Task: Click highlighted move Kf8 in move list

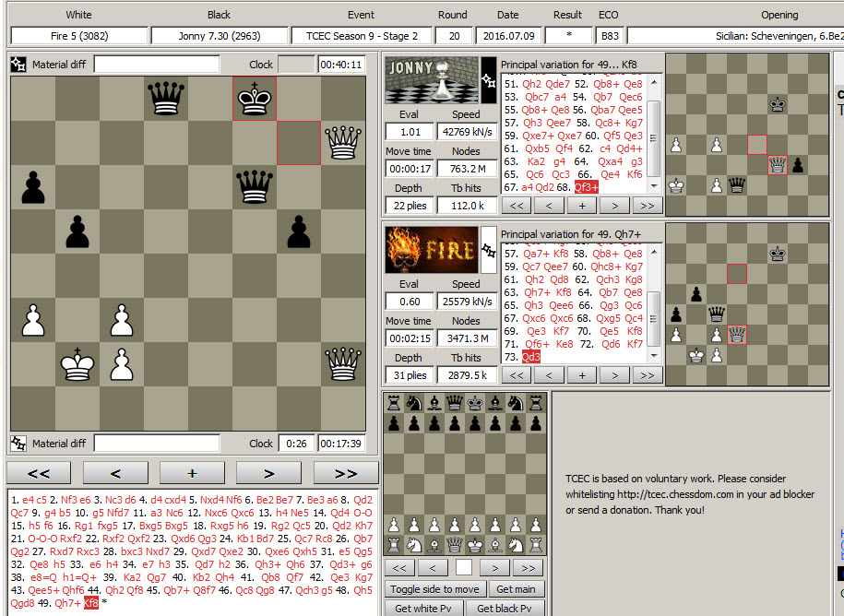Action: point(91,602)
